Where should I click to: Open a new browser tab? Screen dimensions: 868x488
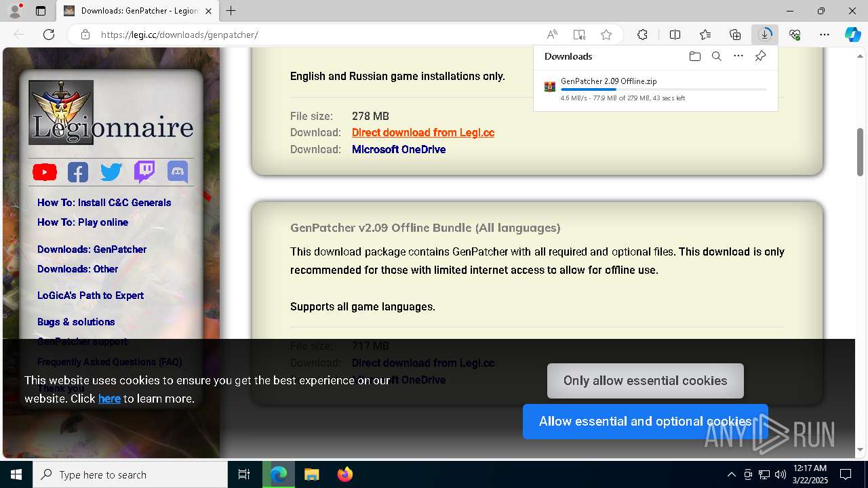click(231, 11)
